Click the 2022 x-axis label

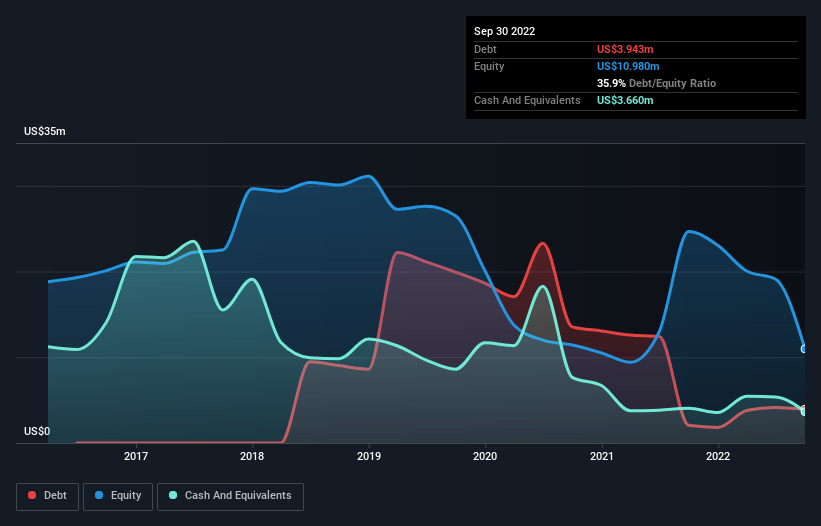point(718,456)
